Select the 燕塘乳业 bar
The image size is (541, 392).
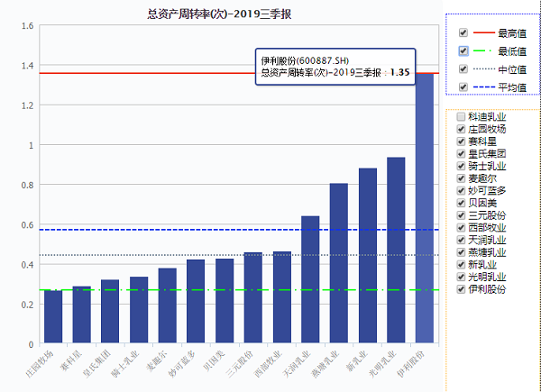338,263
